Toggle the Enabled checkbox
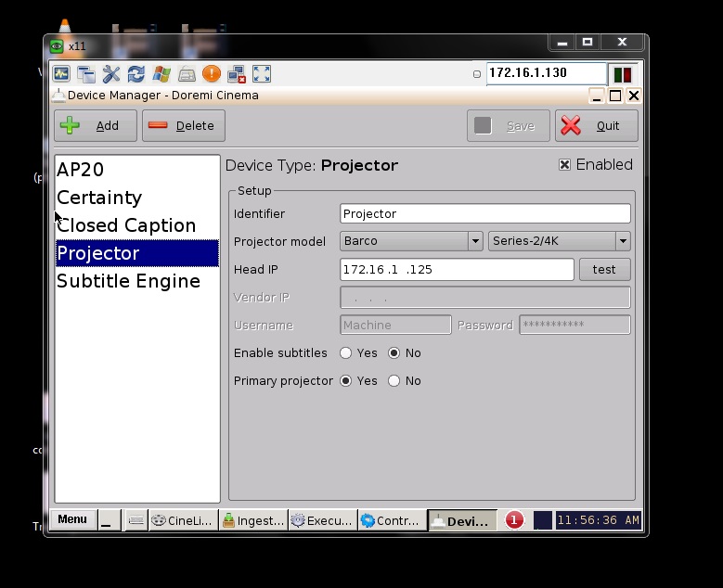This screenshot has width=723, height=588. (x=564, y=164)
